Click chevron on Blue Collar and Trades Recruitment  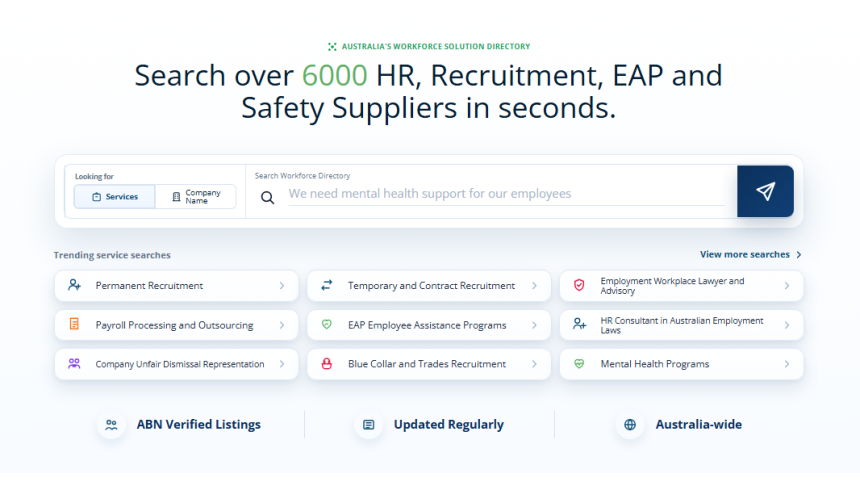point(534,364)
